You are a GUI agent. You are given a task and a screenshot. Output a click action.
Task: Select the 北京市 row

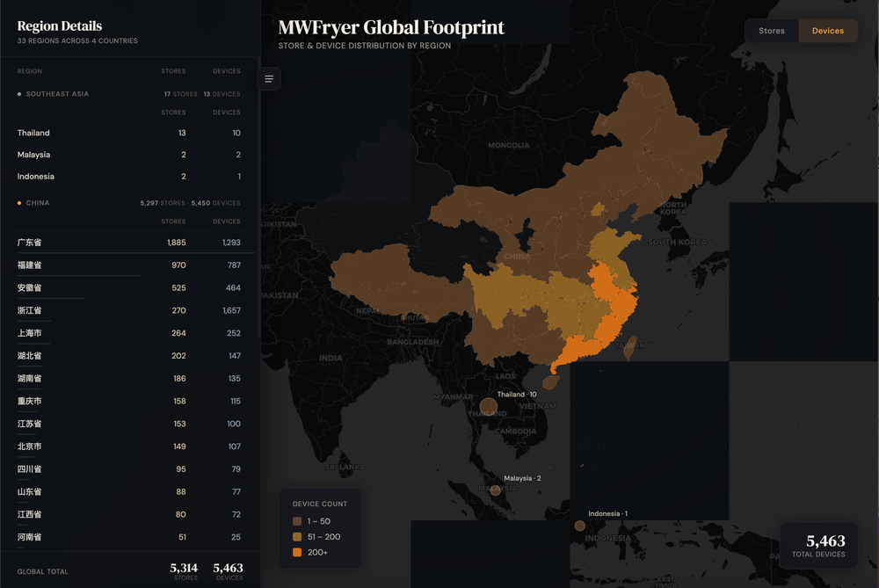[129, 446]
